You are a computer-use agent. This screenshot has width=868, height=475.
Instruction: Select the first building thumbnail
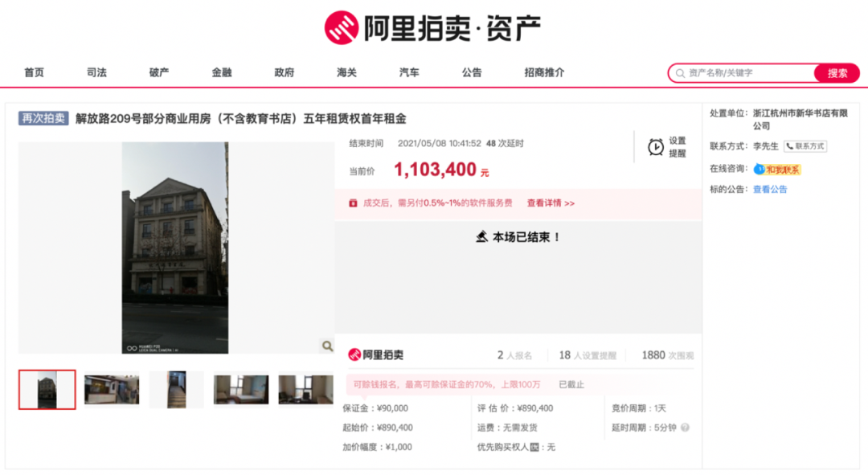47,390
